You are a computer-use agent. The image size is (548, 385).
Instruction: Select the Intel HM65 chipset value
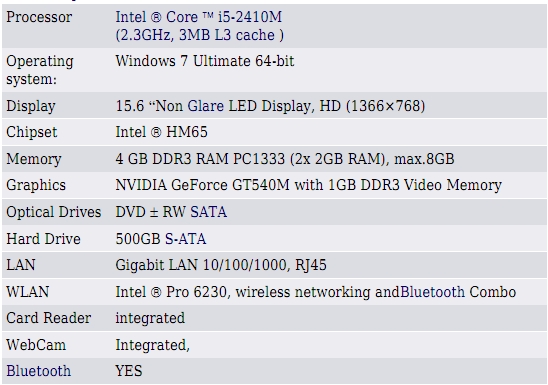click(x=161, y=132)
